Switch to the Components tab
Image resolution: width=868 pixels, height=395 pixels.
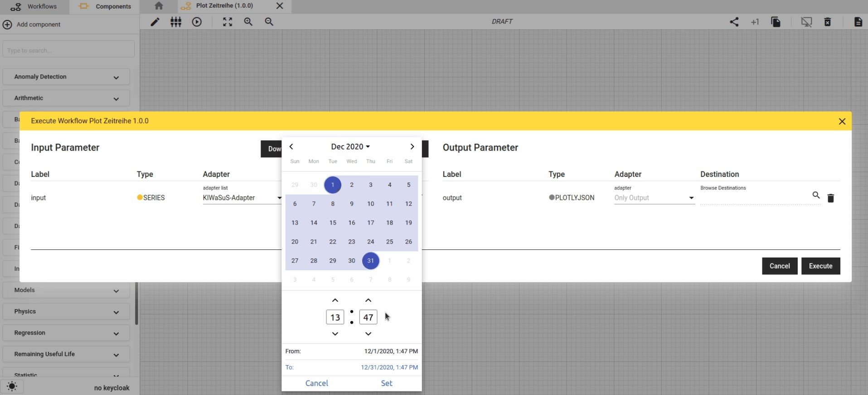pos(105,6)
